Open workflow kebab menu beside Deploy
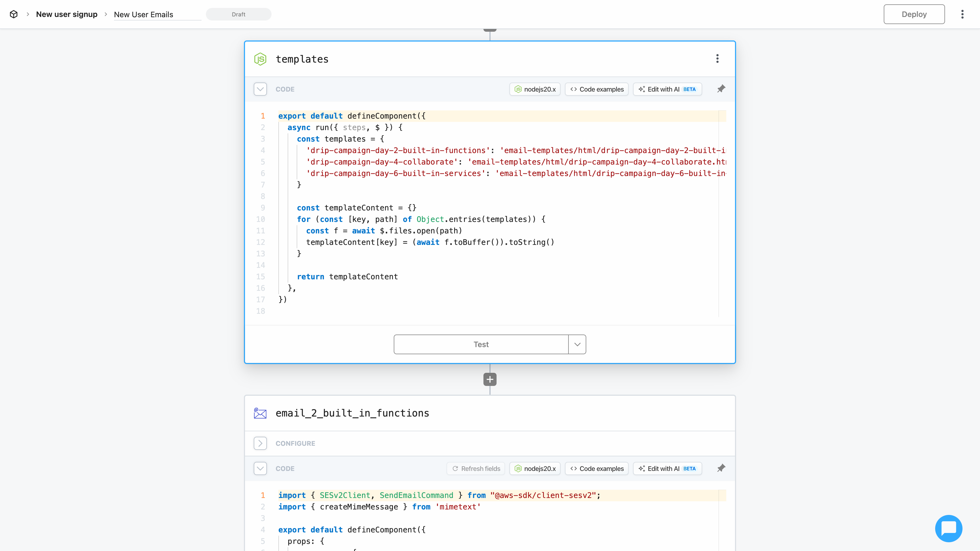This screenshot has height=551, width=980. [962, 14]
